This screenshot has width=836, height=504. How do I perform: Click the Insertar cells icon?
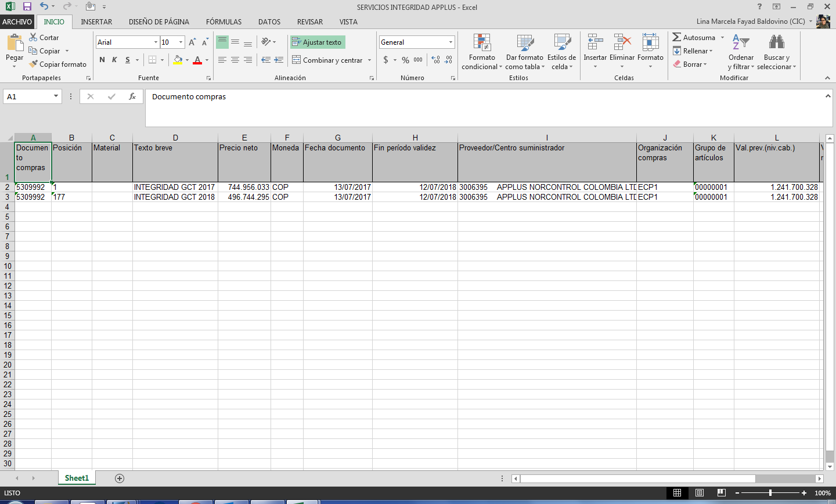coord(595,42)
